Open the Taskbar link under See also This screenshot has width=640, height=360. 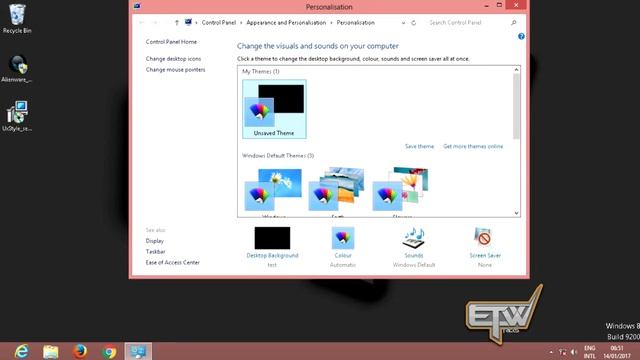(156, 252)
